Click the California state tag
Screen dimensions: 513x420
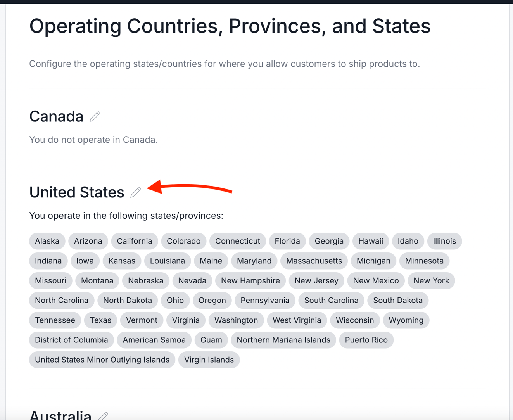click(x=134, y=241)
